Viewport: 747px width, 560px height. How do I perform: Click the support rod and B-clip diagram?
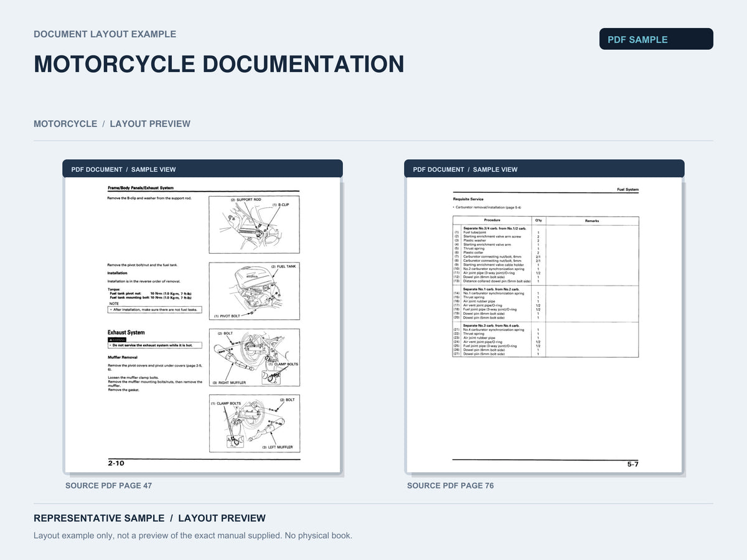[254, 225]
